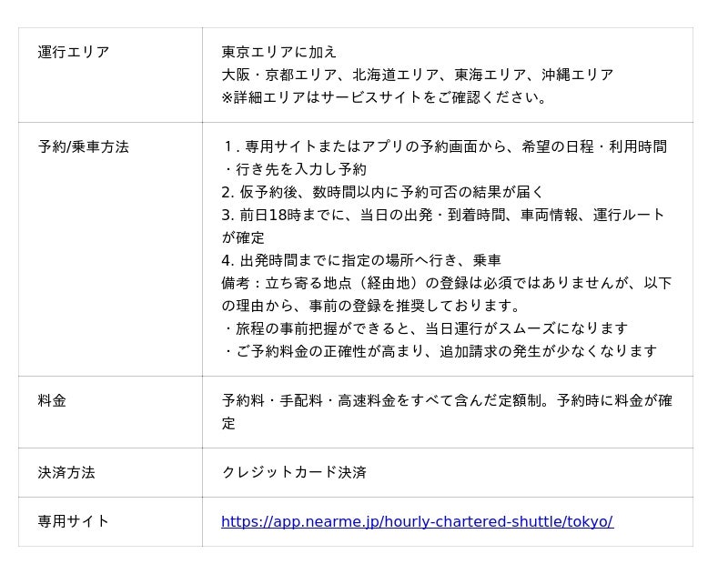Click the ・行き先を入力し予約 line

294,169
